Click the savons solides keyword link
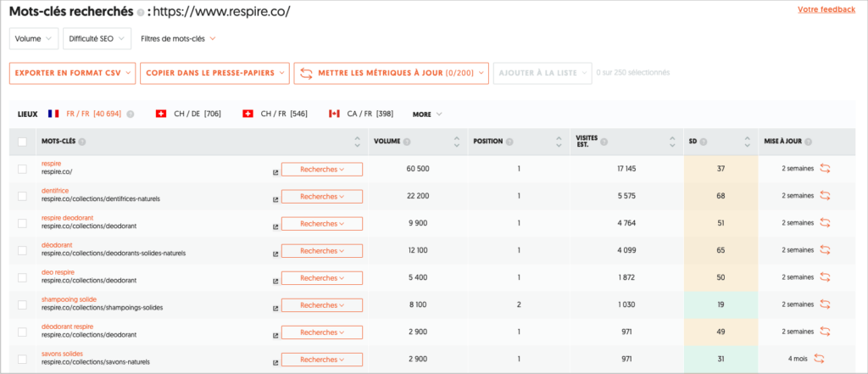This screenshot has height=374, width=868. click(x=62, y=354)
